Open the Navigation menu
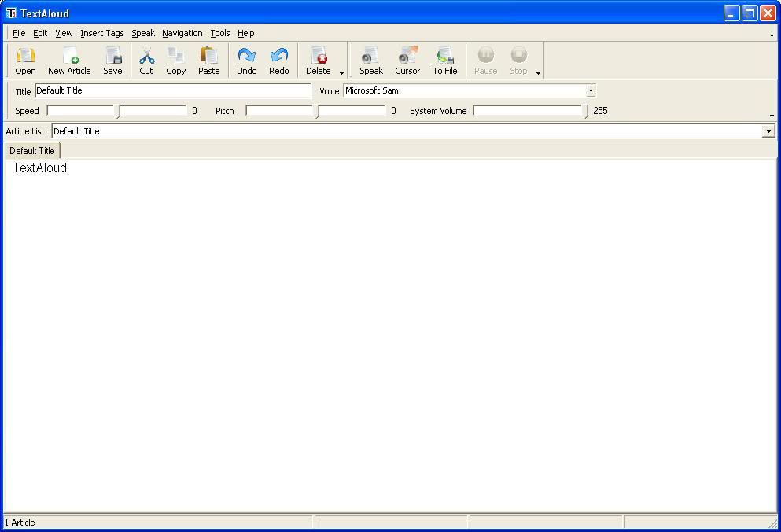781x532 pixels. point(182,33)
